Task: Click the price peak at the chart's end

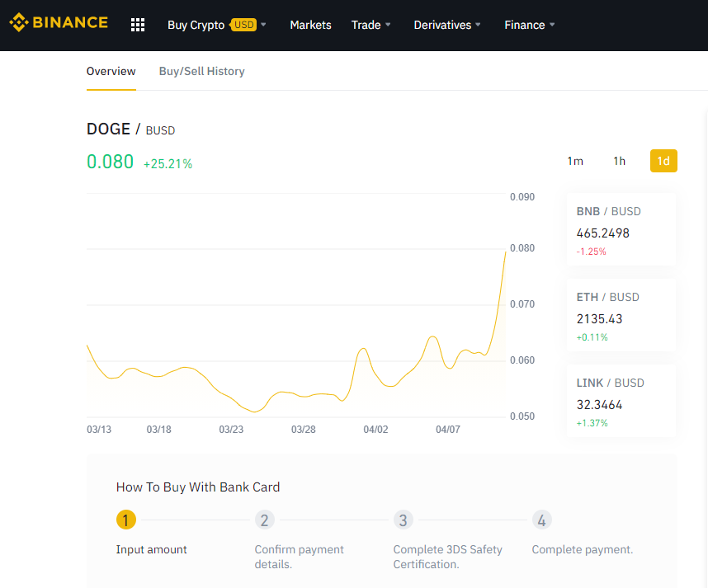Action: [505, 252]
